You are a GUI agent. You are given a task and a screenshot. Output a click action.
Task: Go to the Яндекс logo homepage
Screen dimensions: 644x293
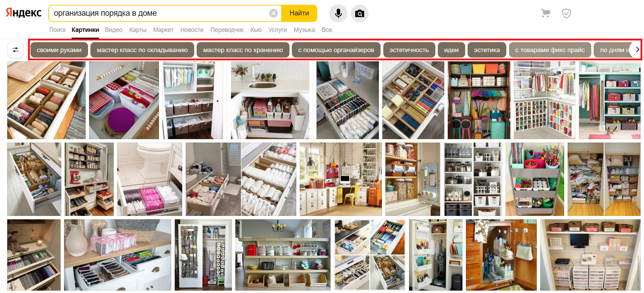click(x=24, y=13)
